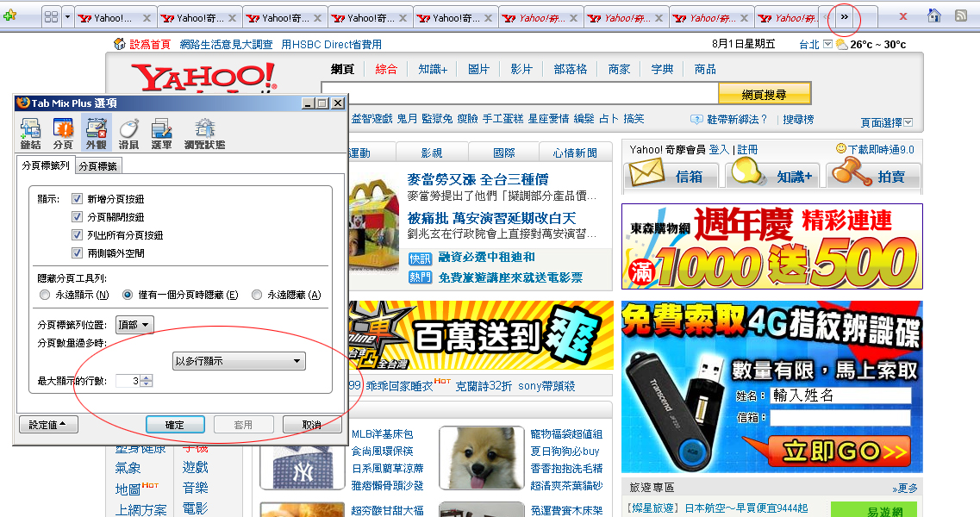Click the Yahoo web search input field
This screenshot has width=980, height=517.
coord(520,93)
